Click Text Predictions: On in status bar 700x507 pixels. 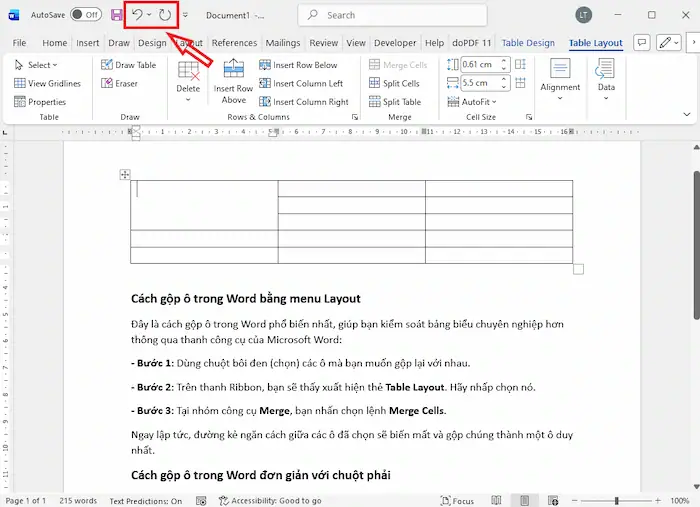click(x=146, y=501)
